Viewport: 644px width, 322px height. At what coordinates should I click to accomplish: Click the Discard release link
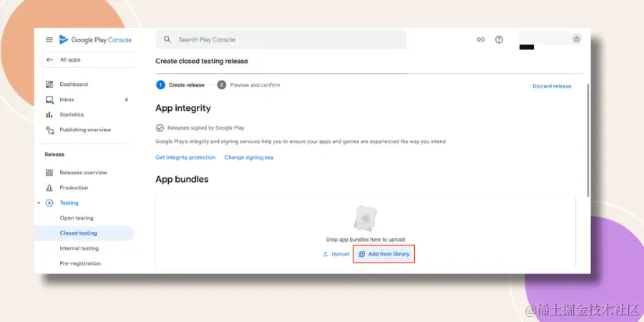[x=552, y=87]
